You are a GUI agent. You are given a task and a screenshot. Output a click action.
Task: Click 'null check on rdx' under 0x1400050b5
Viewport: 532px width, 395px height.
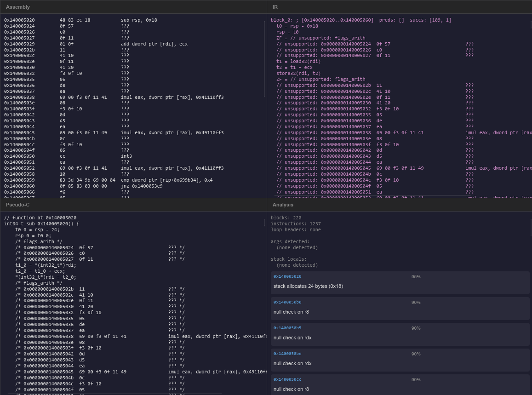292,338
